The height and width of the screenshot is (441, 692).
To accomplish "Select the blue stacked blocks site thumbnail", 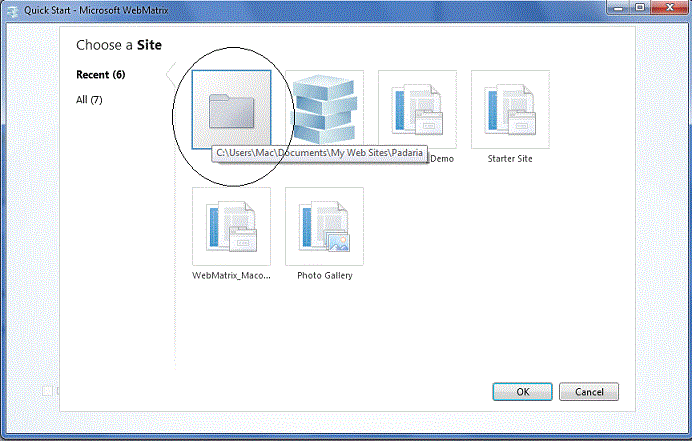I will 324,109.
